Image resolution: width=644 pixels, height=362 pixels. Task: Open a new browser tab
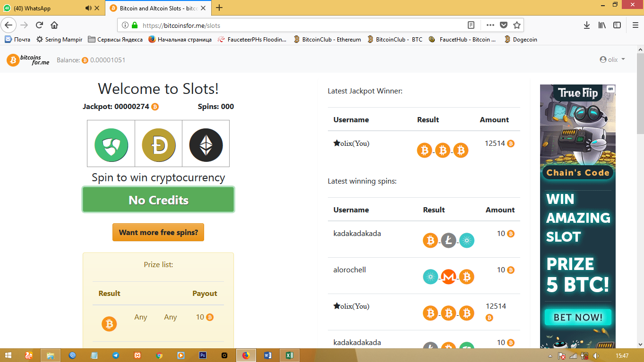coord(219,8)
